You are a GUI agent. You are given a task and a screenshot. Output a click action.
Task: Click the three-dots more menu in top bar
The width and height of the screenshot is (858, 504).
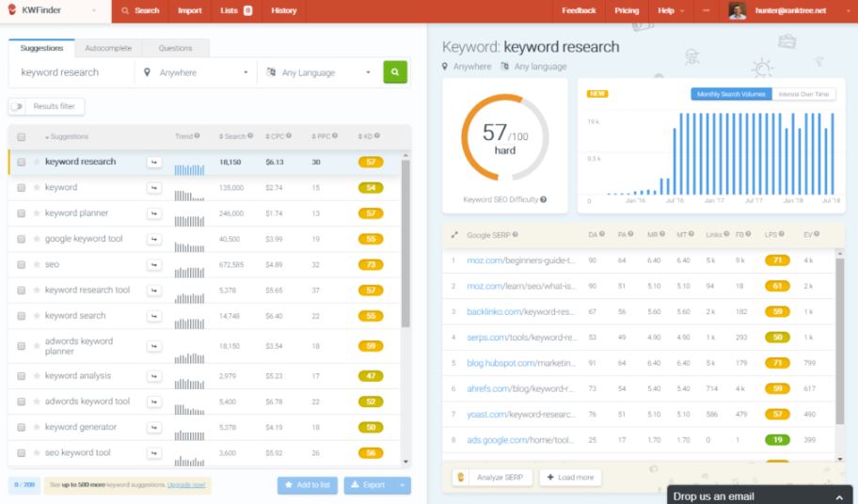click(707, 11)
